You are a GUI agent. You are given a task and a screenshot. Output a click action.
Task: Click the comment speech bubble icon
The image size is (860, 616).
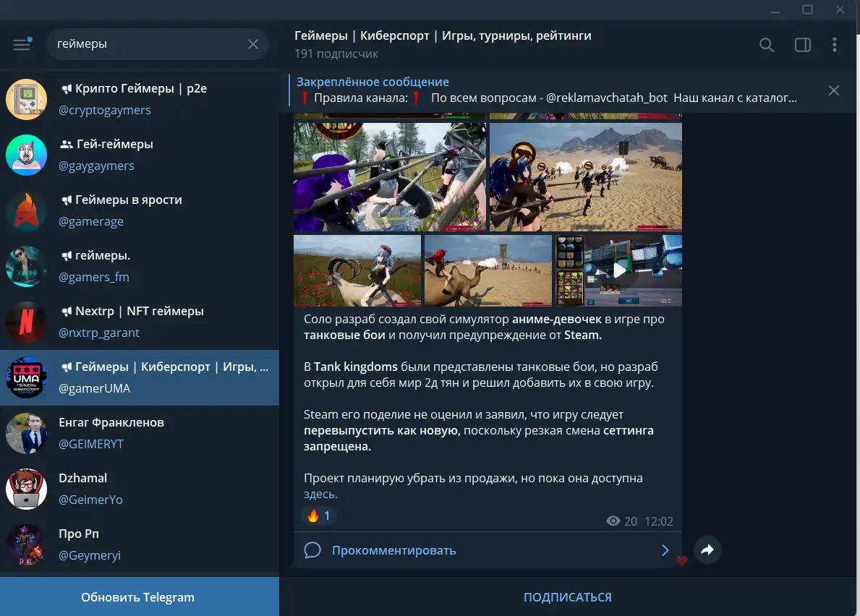(x=312, y=549)
